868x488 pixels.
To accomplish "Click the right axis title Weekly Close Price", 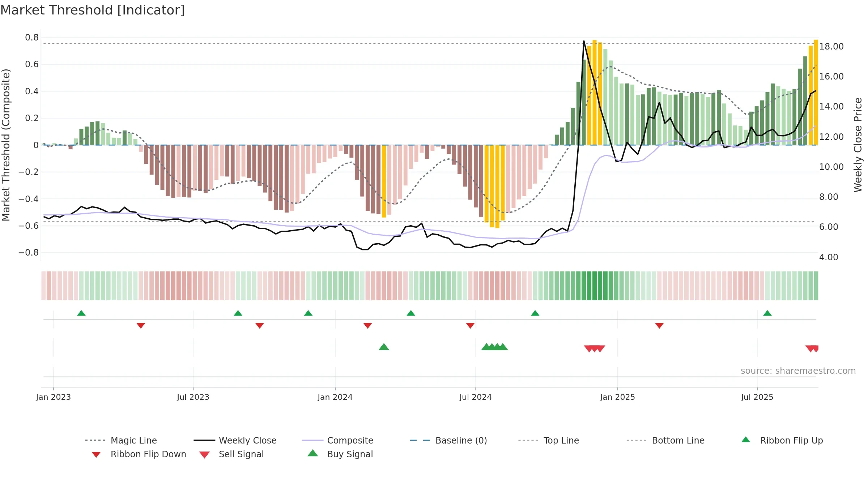I will point(858,145).
